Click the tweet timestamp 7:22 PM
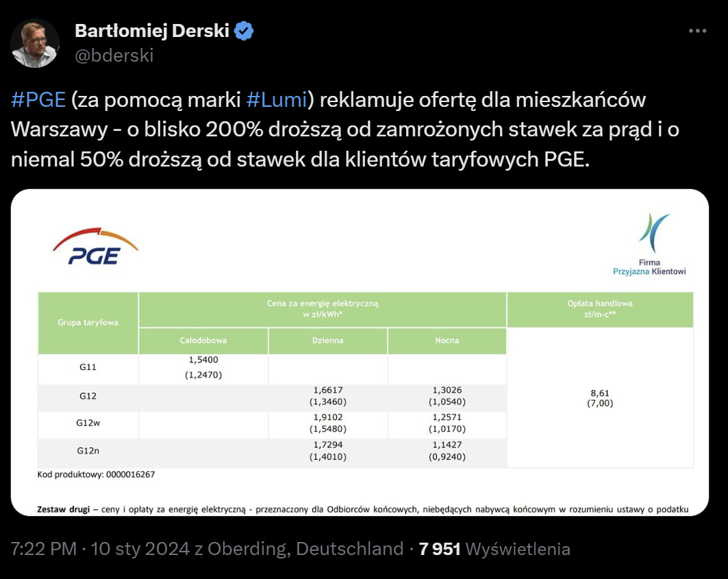The height and width of the screenshot is (579, 728). [x=44, y=549]
